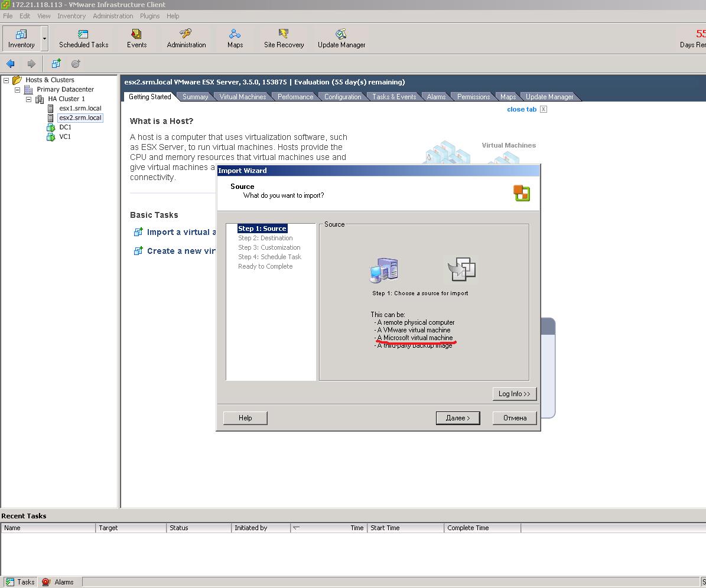Click the new virtual machine toolbar icon

coord(56,63)
